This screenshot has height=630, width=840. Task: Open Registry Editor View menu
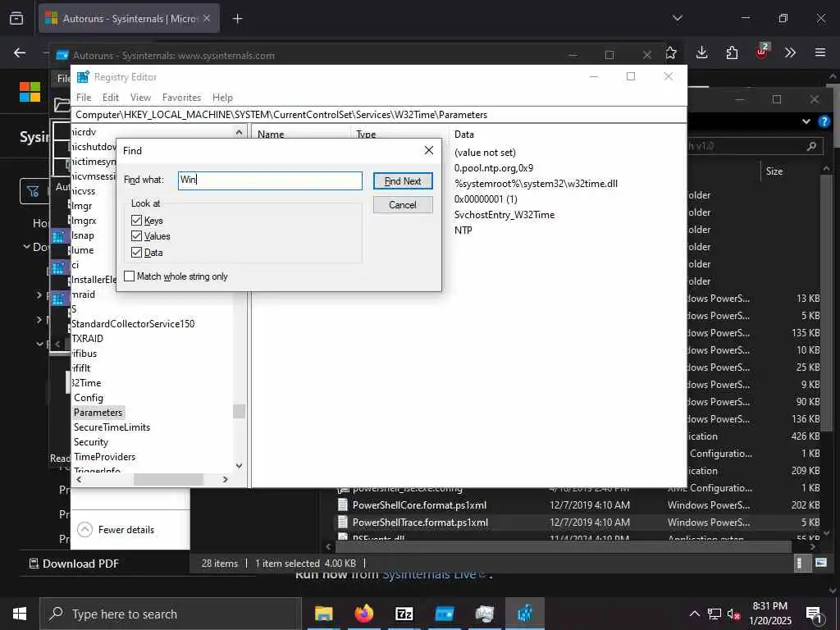coord(140,98)
